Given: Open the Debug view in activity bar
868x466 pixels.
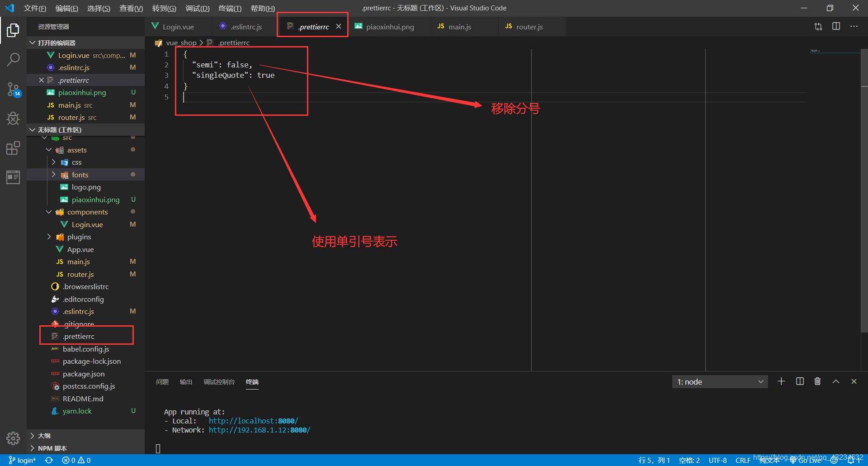Looking at the screenshot, I should [x=13, y=119].
